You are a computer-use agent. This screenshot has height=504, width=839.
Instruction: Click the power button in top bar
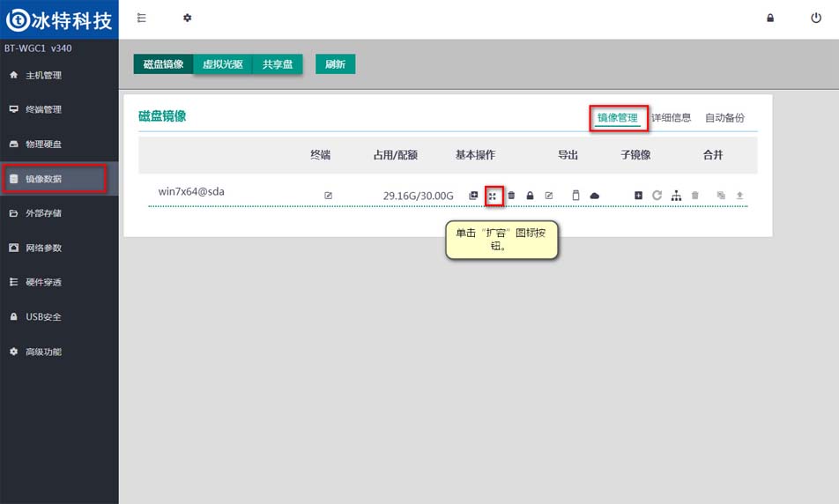815,18
